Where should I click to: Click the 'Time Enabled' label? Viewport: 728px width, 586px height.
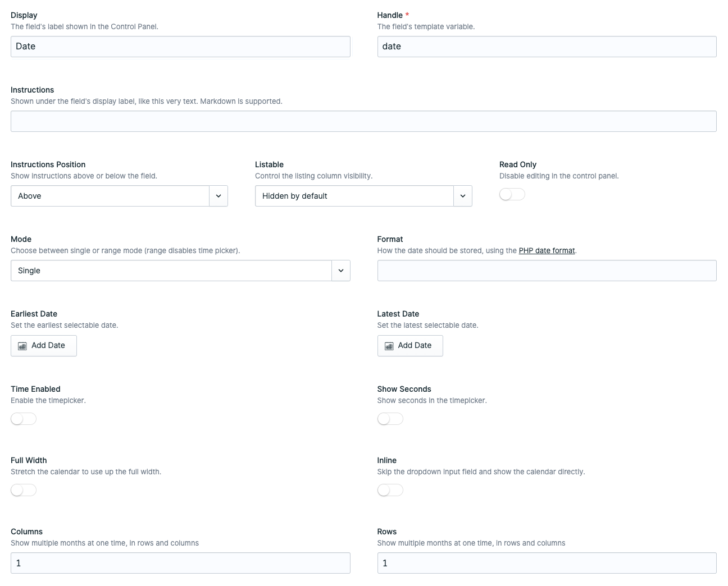tap(35, 389)
